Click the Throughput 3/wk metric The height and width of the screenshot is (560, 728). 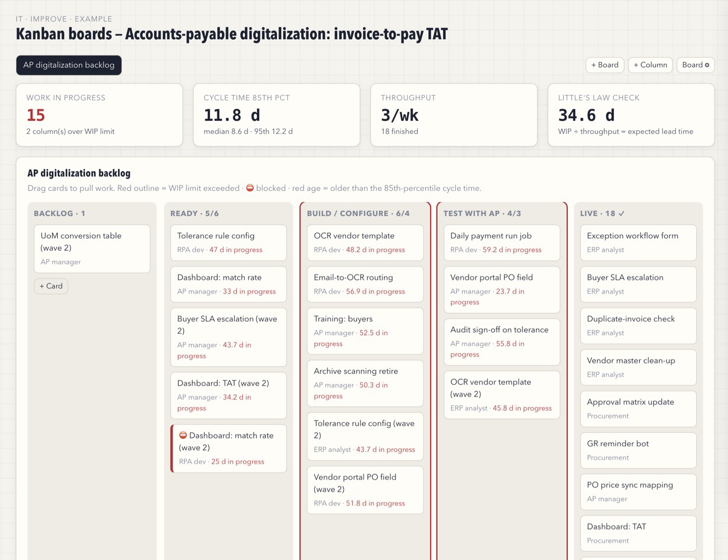(454, 115)
